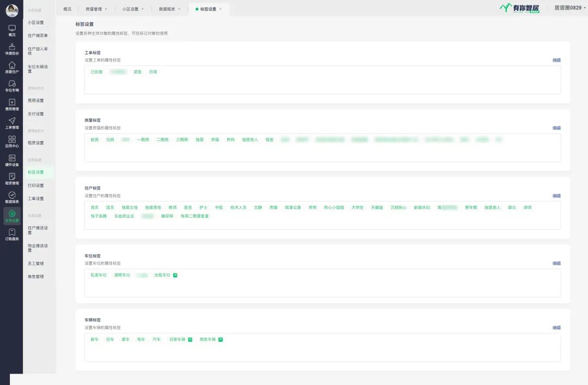Open 硬件设备 sidebar icon
The height and width of the screenshot is (385, 588).
click(11, 160)
